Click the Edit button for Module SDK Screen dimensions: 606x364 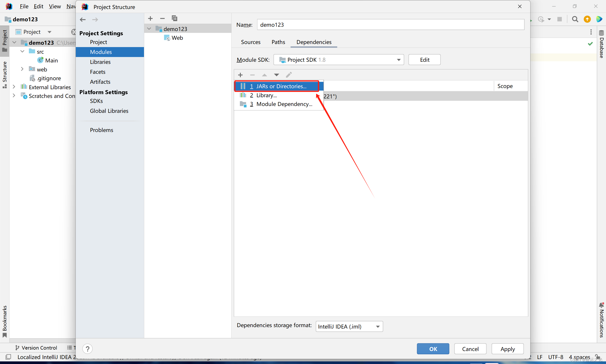click(x=425, y=60)
